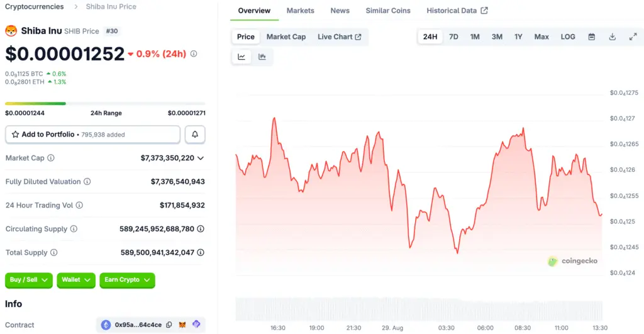The image size is (644, 334).
Task: Click the $171,854,932 trading volume value
Action: tap(182, 205)
